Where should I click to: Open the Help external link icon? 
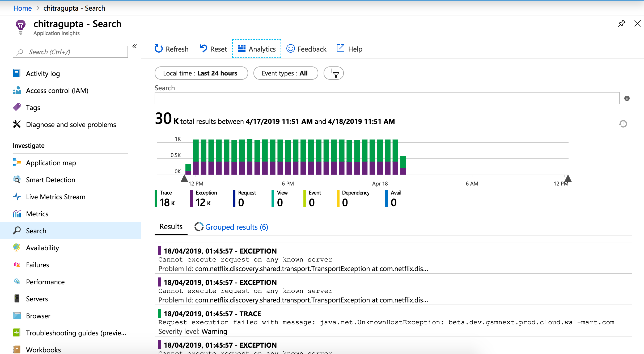341,48
